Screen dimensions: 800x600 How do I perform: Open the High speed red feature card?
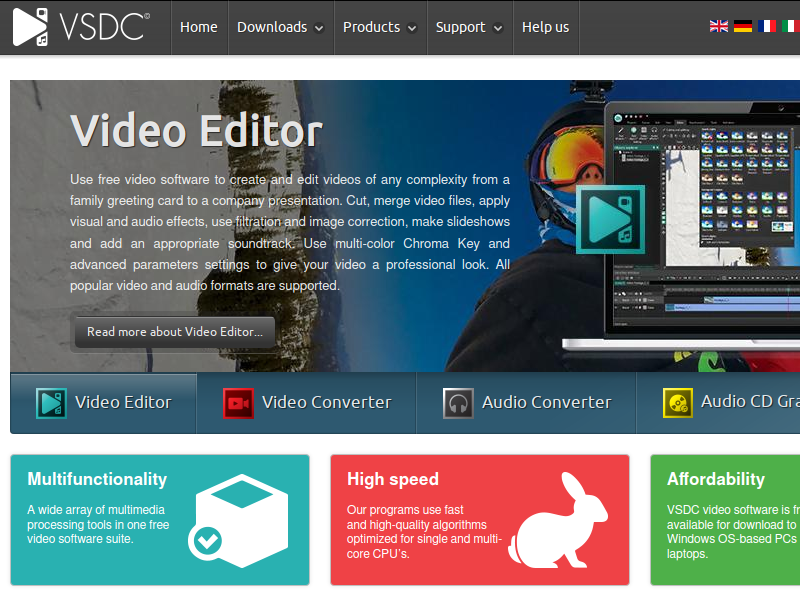coord(480,520)
